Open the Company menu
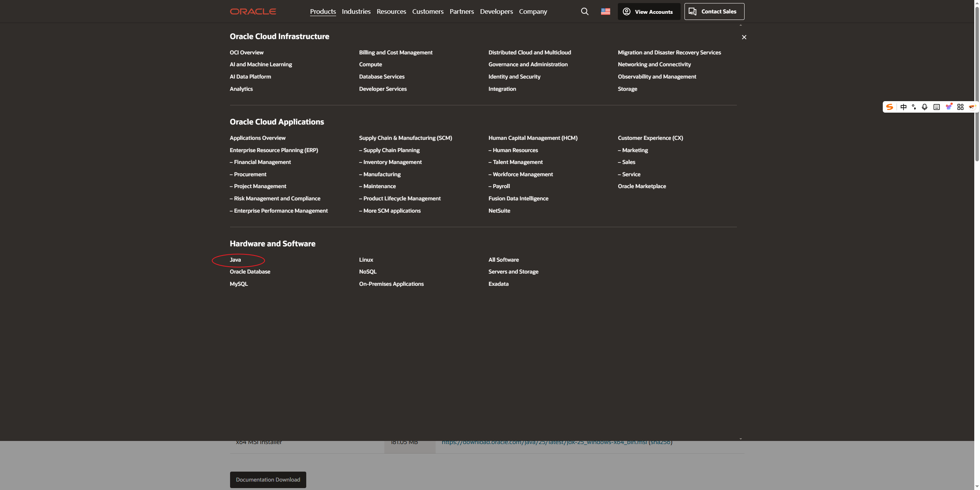The width and height of the screenshot is (980, 490). [533, 11]
